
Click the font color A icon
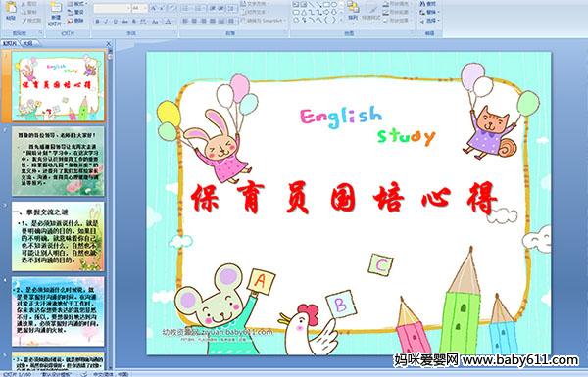pyautogui.click(x=168, y=22)
